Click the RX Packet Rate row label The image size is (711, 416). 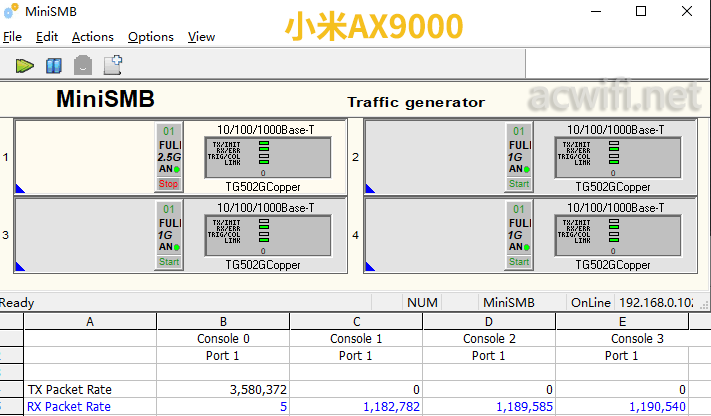click(x=69, y=406)
